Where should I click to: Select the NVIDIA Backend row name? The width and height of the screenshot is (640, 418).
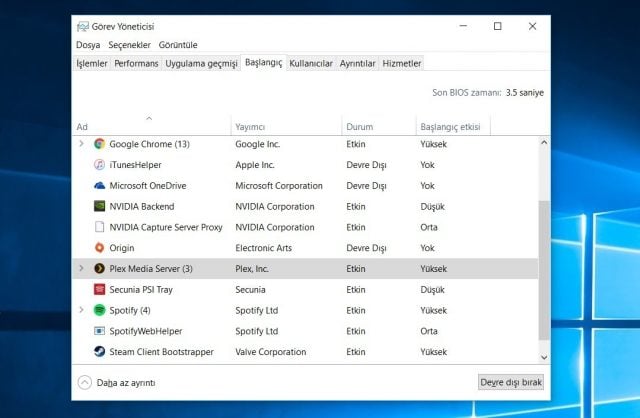142,207
